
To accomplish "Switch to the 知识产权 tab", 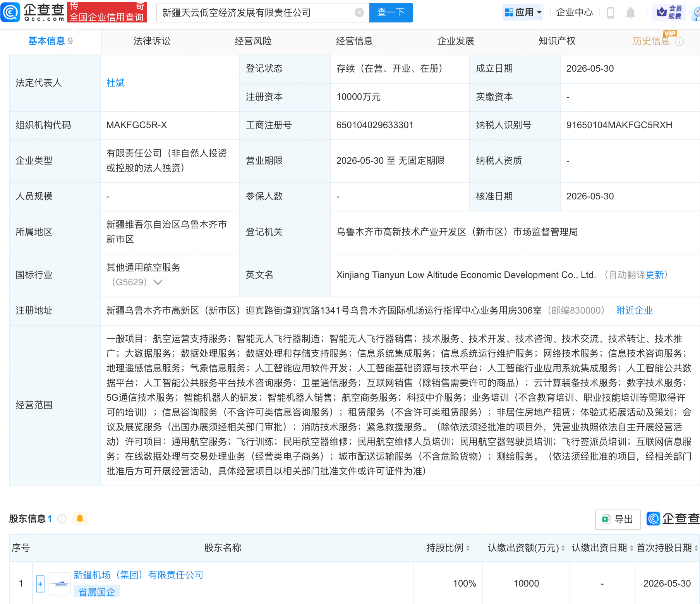I will point(557,41).
